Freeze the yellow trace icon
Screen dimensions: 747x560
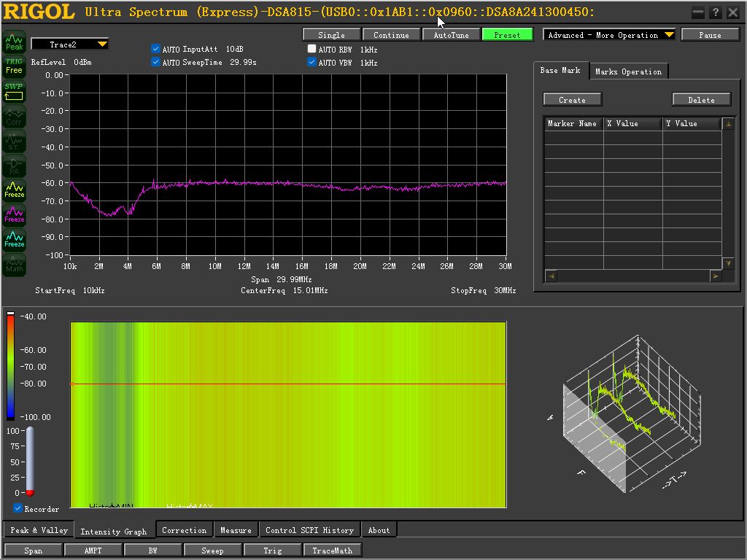coord(15,190)
